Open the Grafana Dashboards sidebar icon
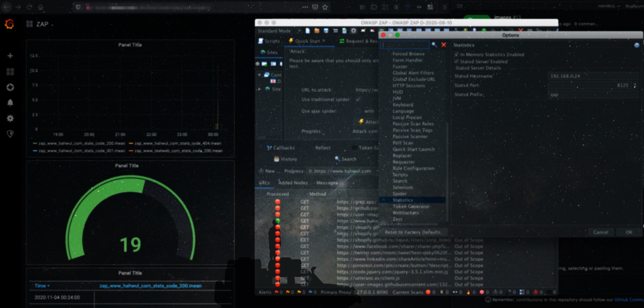The image size is (644, 308). pos(10,72)
